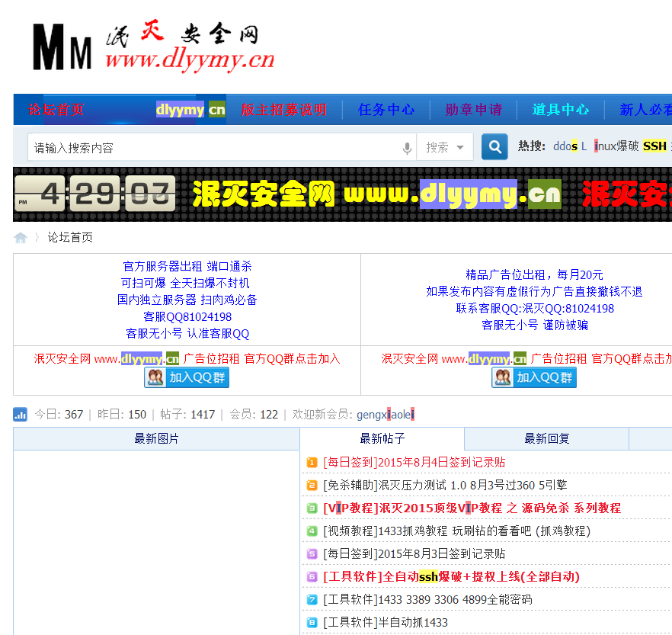Open the 官方服务器出租 端口通杀 ad link
Viewport: 672px width, 635px height.
coord(187,266)
